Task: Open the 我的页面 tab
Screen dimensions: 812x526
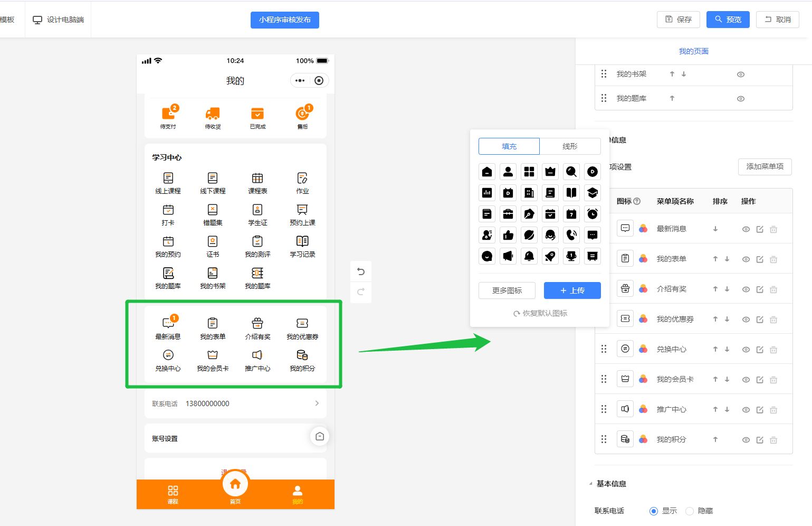Action: (694, 51)
